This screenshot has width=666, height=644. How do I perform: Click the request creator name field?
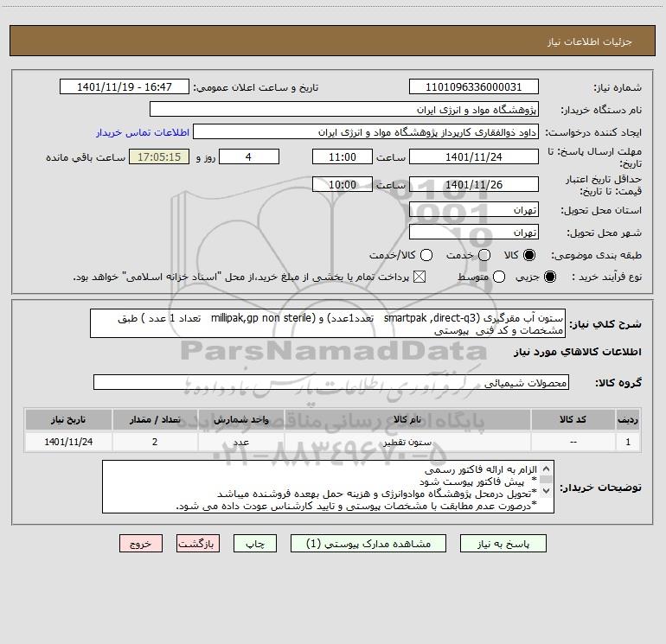[366, 132]
